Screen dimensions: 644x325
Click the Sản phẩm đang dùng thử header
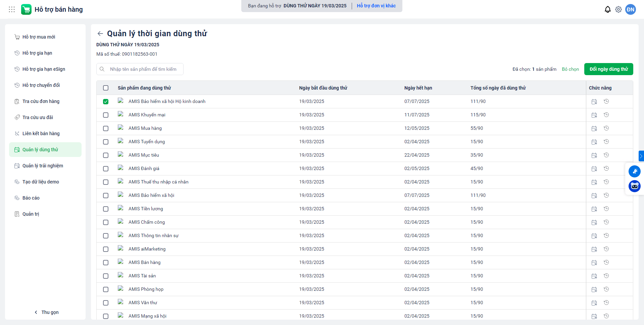[x=144, y=88]
